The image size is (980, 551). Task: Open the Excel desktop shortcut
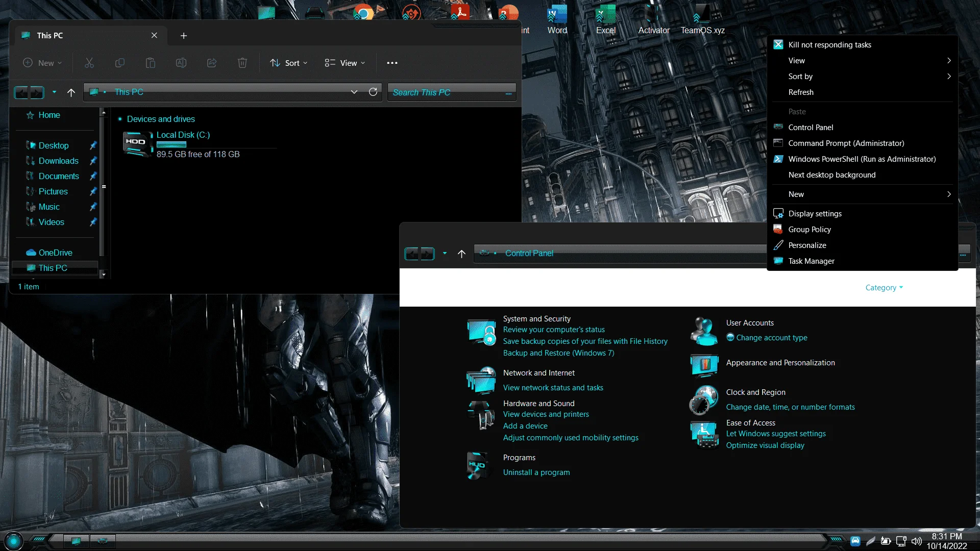(x=605, y=19)
